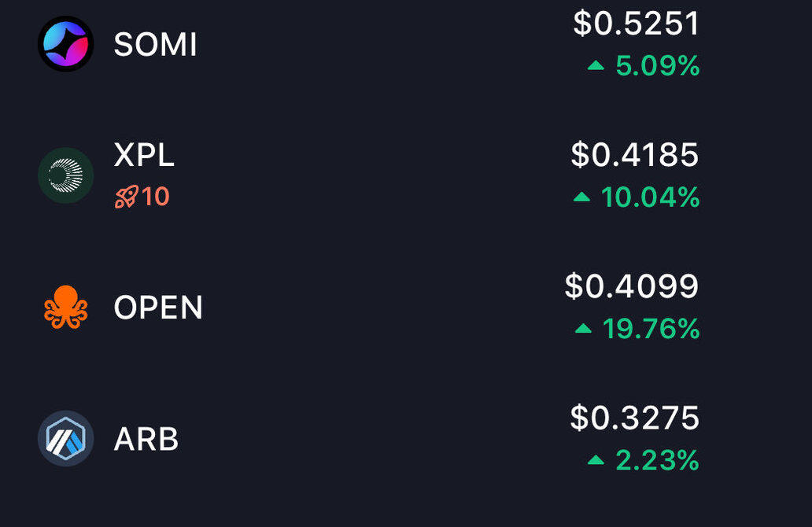Tap the ARB Arbitrum logo icon
This screenshot has width=812, height=527.
point(66,438)
